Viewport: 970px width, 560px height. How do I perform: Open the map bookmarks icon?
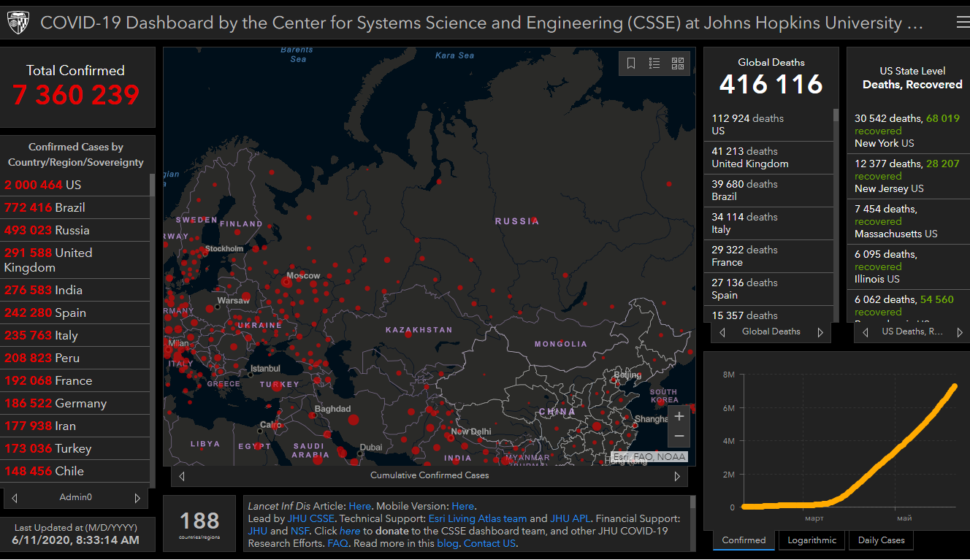click(632, 64)
